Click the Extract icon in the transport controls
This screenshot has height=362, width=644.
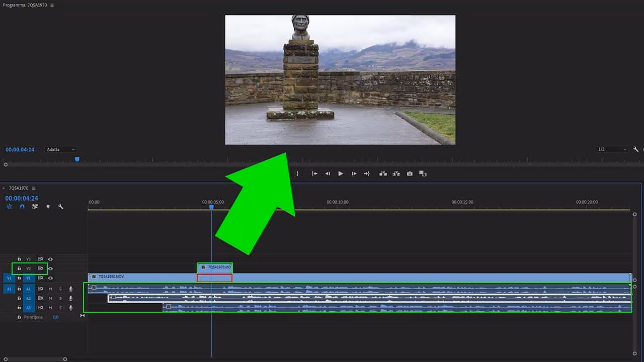(396, 173)
